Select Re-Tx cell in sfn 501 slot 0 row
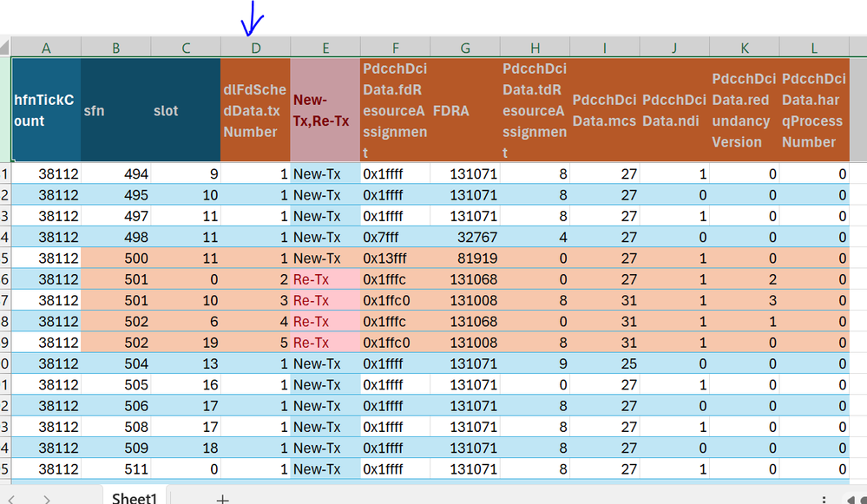Viewport: 867px width, 504px height. pyautogui.click(x=325, y=279)
